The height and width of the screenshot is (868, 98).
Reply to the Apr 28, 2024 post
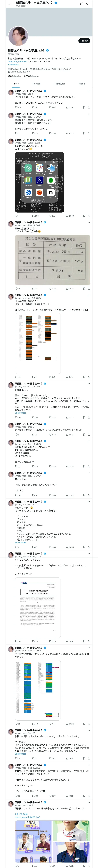click(x=16, y=377)
